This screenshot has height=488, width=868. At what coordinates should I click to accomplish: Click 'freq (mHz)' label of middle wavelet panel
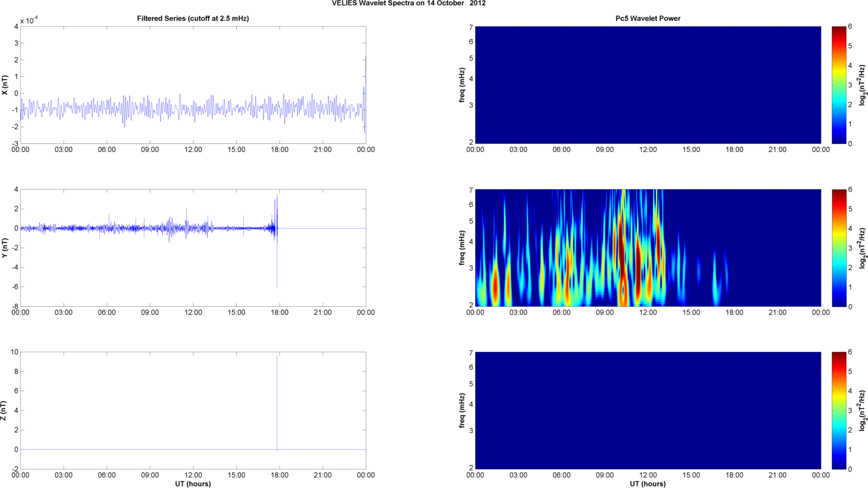(462, 248)
